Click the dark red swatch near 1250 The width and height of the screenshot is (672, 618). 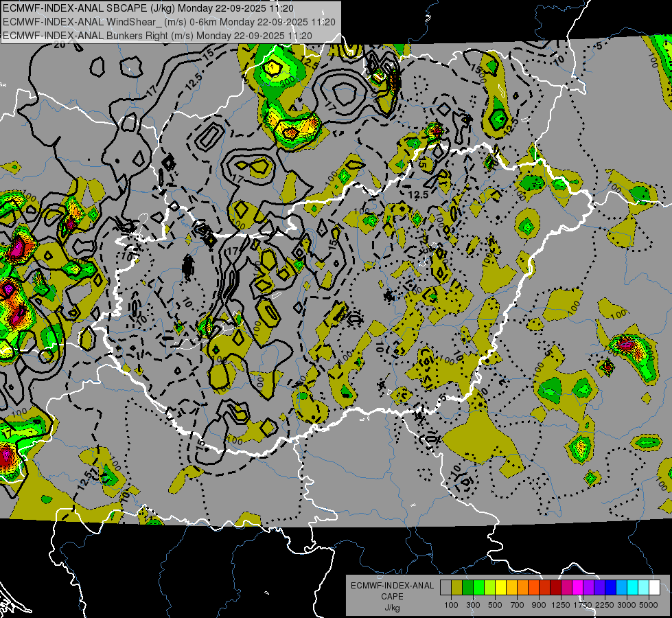[555, 588]
